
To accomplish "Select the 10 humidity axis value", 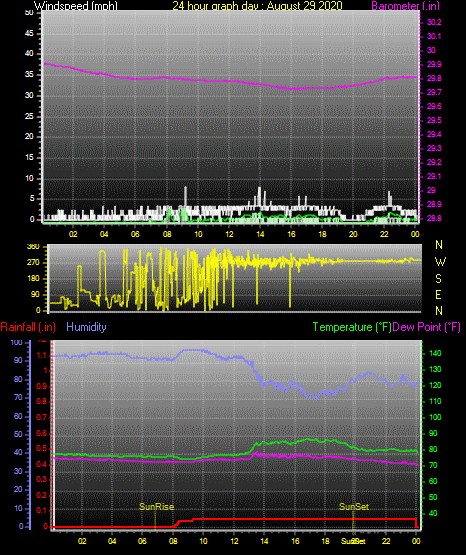I will click(x=18, y=509).
